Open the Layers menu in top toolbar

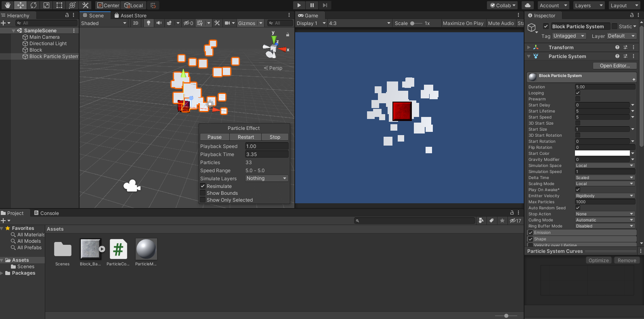tap(589, 5)
